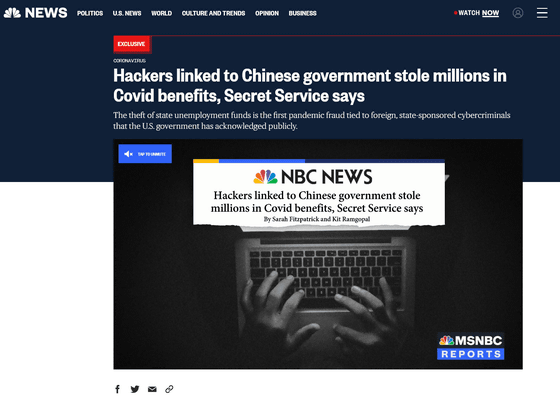This screenshot has height=400, width=560.
Task: Go to the U.S. News section
Action: 127,13
